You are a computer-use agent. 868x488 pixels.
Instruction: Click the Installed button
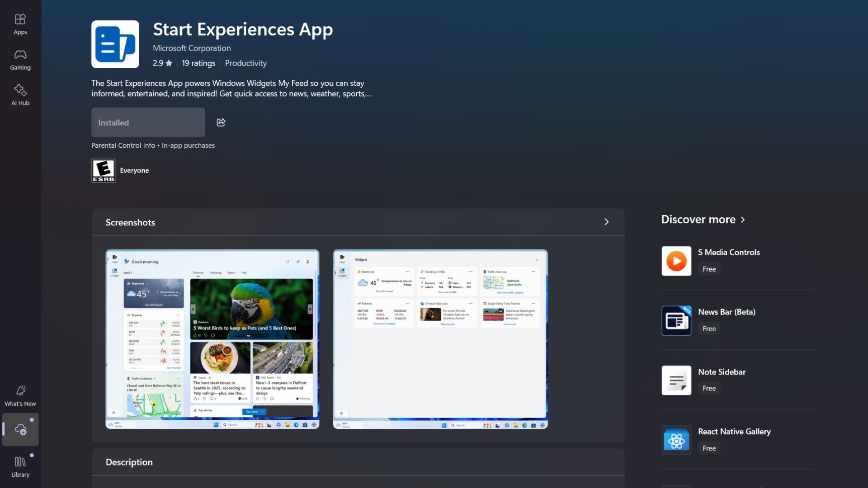coord(148,122)
